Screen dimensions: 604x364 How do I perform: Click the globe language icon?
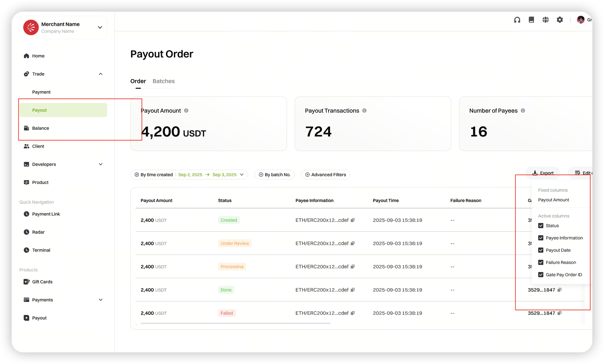click(x=546, y=20)
